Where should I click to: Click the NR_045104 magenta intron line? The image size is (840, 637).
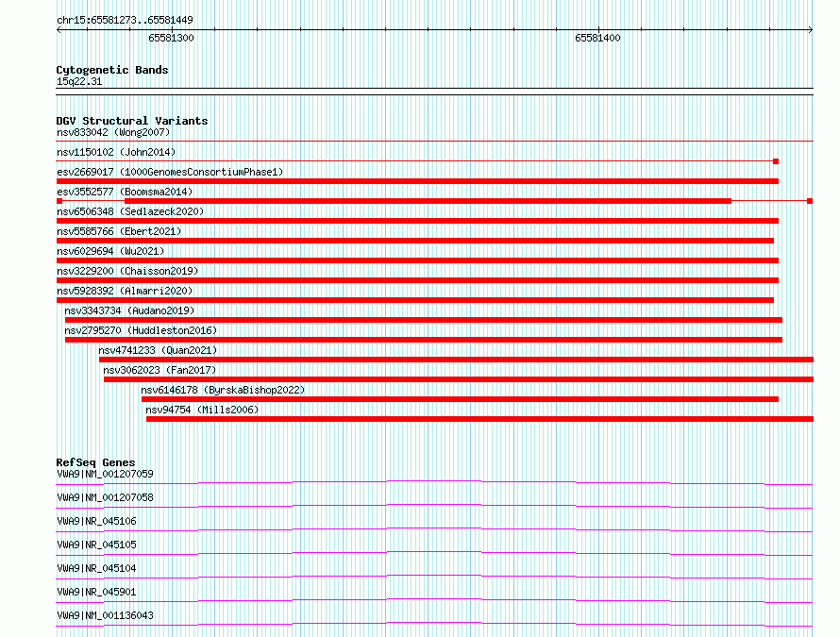click(434, 577)
